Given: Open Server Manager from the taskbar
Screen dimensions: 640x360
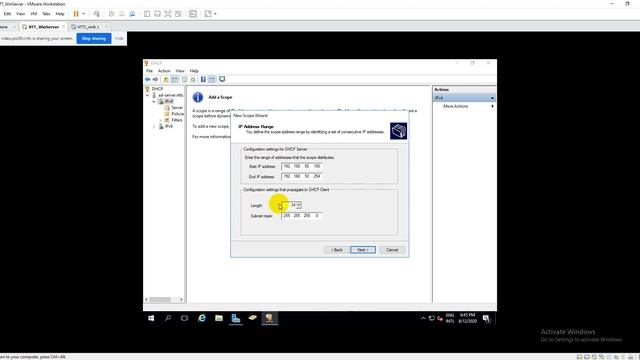Looking at the screenshot, I should 236,318.
